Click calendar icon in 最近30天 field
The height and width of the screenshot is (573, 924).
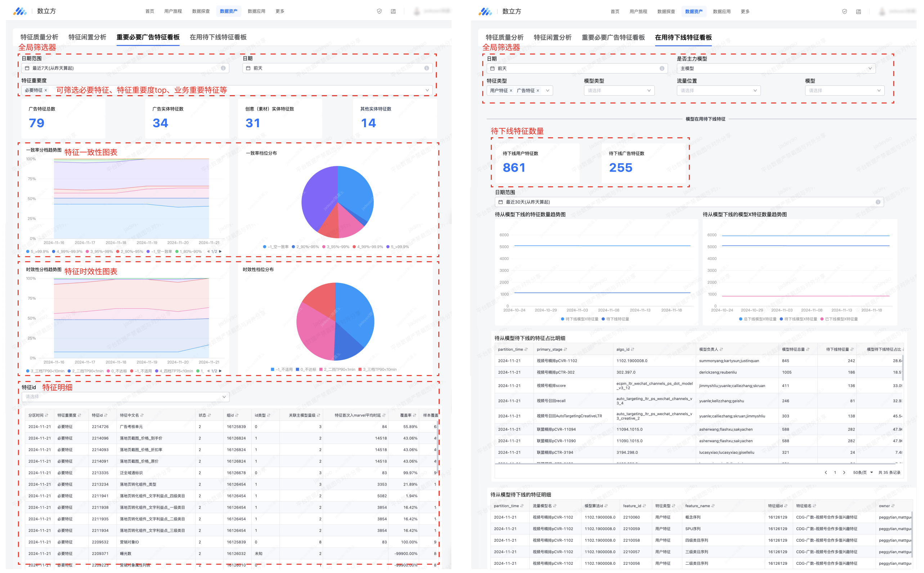[x=500, y=202]
